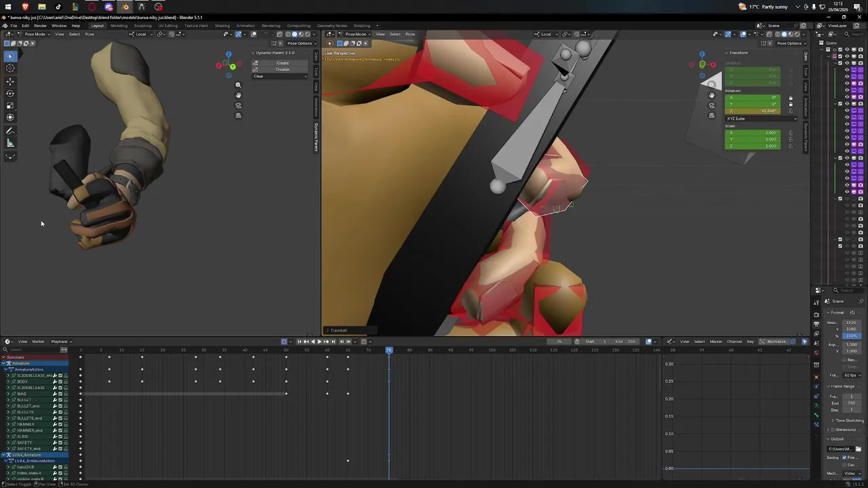Image resolution: width=868 pixels, height=488 pixels.
Task: Select the Transform tool in left viewport
Action: [x=10, y=118]
